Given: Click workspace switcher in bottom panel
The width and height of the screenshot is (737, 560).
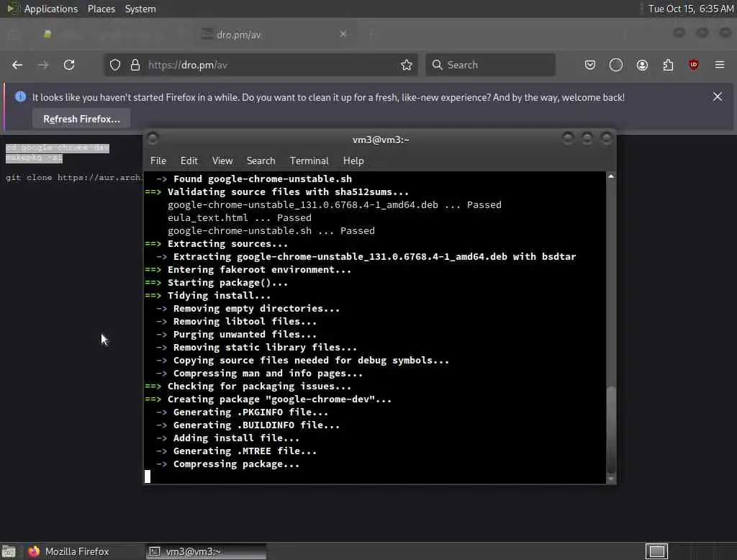Looking at the screenshot, I should (x=656, y=551).
